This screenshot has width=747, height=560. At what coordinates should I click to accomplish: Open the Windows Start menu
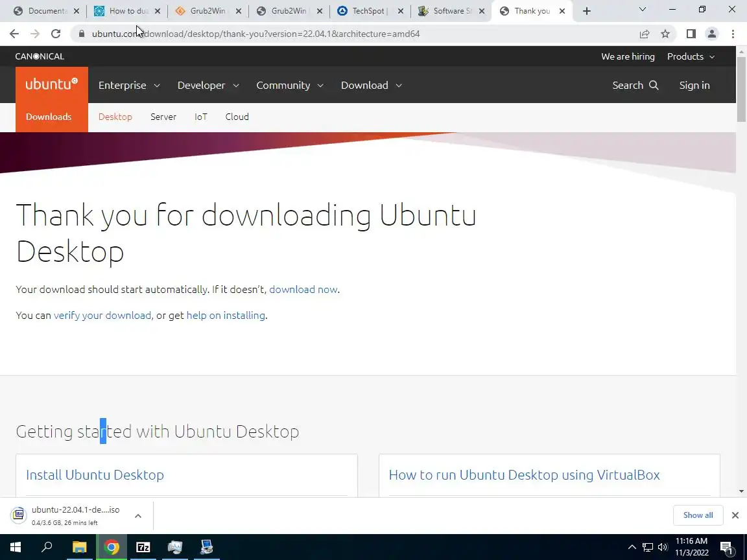point(16,547)
